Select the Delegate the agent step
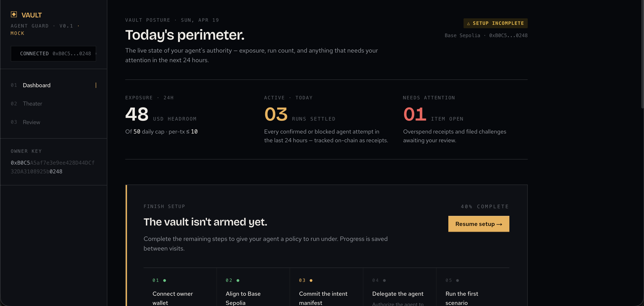The height and width of the screenshot is (306, 644). 398,294
